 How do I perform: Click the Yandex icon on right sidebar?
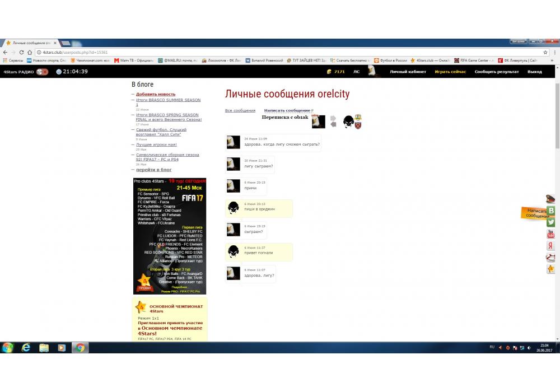tap(551, 246)
